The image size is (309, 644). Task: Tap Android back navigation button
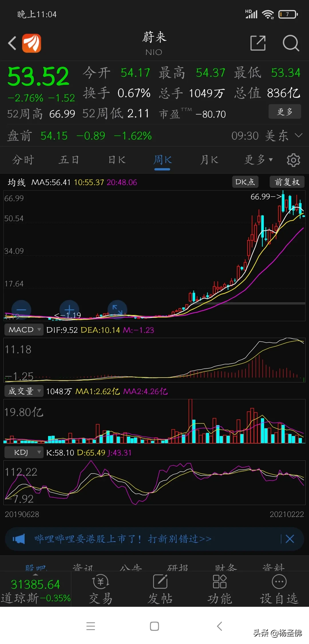tap(219, 626)
